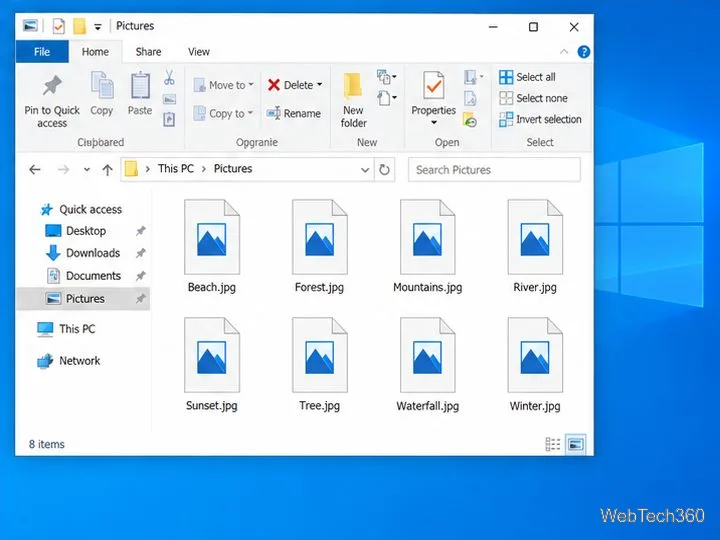This screenshot has width=720, height=540.
Task: Click Invert selection
Action: 540,119
